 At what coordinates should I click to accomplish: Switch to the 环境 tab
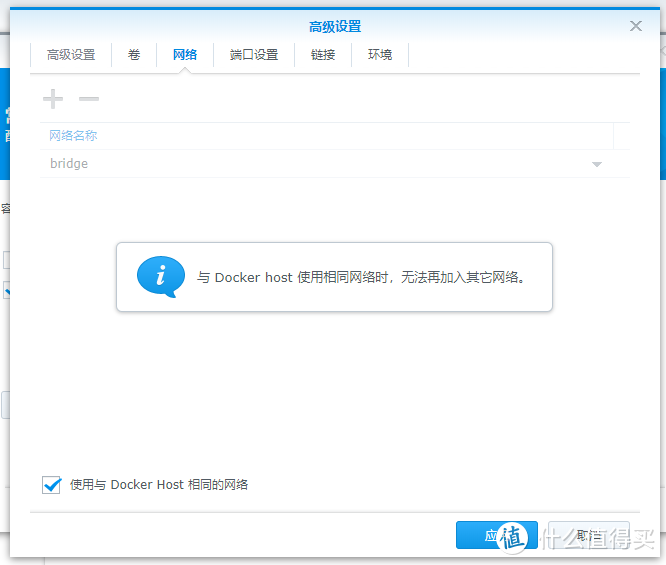click(380, 55)
